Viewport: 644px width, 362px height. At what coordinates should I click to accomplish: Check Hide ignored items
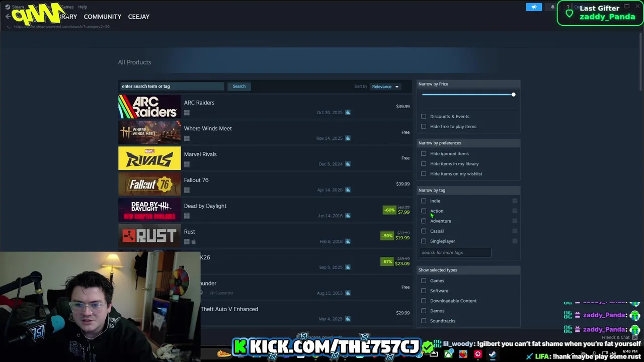[424, 153]
